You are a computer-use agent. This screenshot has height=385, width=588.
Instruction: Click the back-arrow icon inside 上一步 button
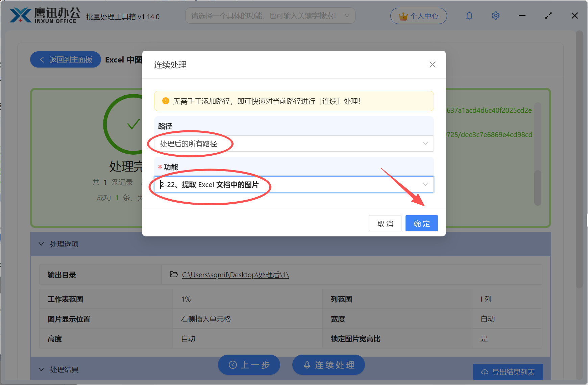coord(232,365)
